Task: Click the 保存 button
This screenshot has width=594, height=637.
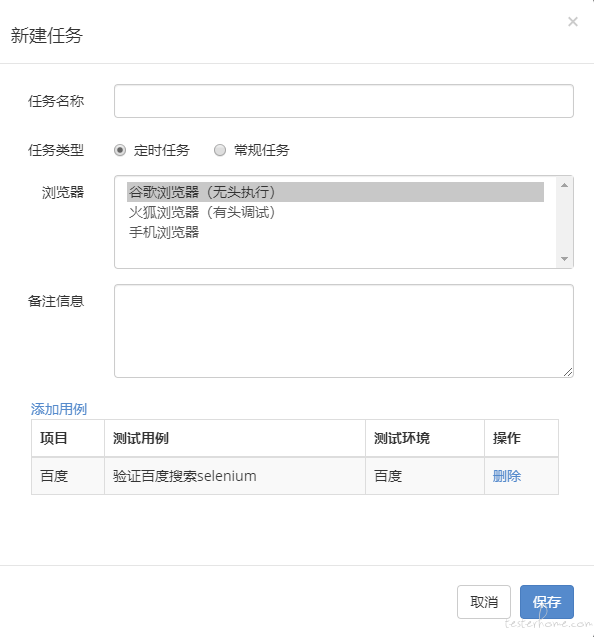Action: point(547,602)
